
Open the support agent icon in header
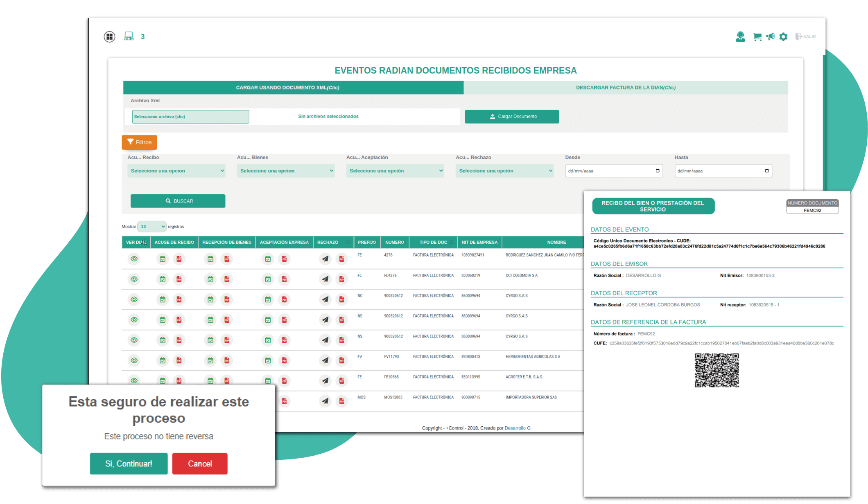click(x=740, y=37)
